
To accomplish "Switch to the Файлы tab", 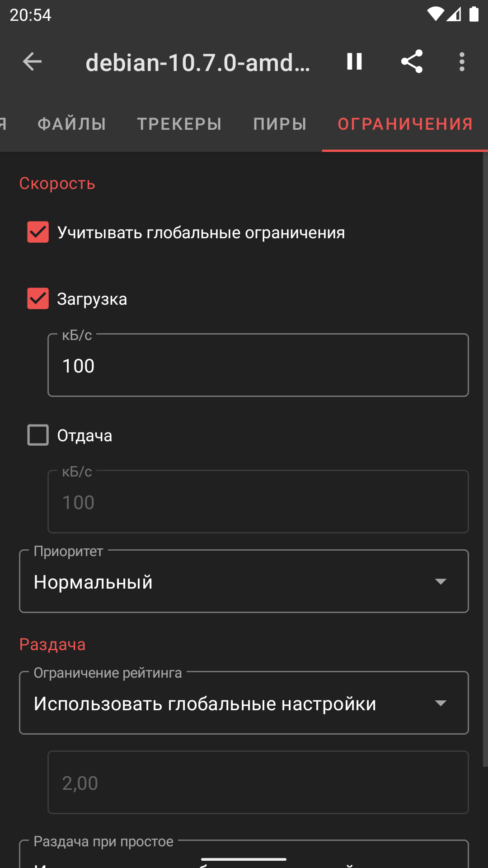I will coord(72,124).
